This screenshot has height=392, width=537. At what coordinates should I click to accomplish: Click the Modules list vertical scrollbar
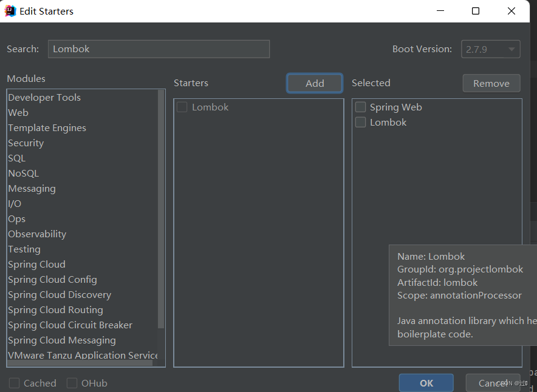[x=161, y=209]
